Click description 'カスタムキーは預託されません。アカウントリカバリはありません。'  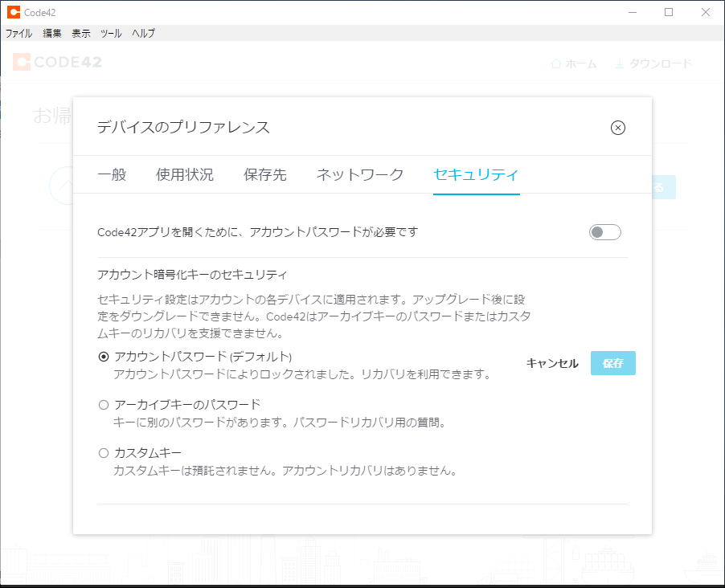click(285, 471)
